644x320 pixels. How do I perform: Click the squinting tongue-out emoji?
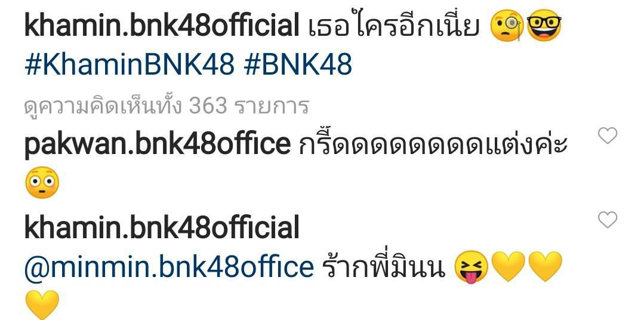(x=471, y=266)
